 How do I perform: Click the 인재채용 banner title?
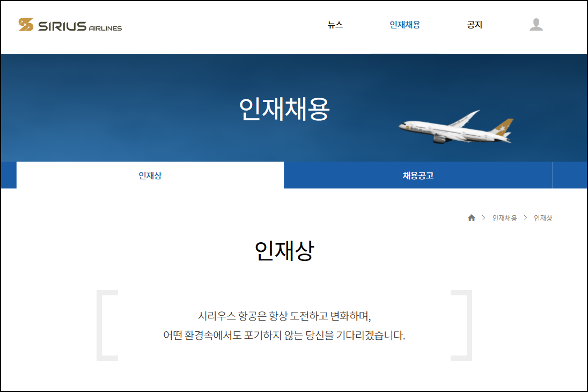[284, 108]
